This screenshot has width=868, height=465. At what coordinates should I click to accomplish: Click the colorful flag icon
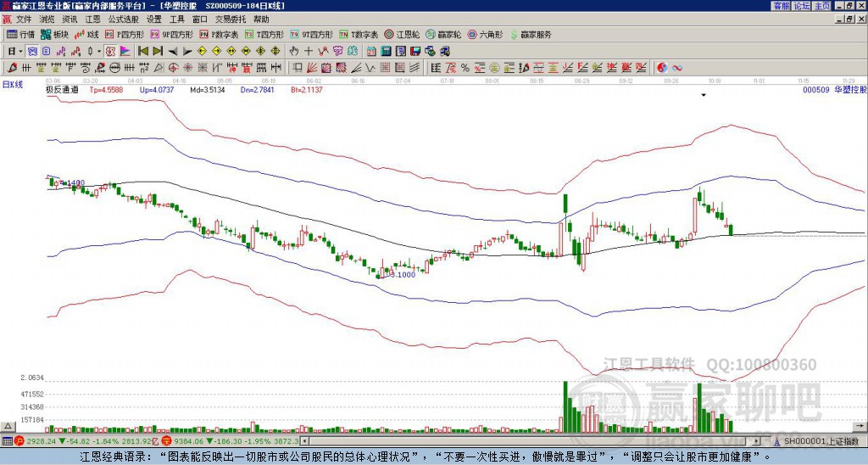125,51
